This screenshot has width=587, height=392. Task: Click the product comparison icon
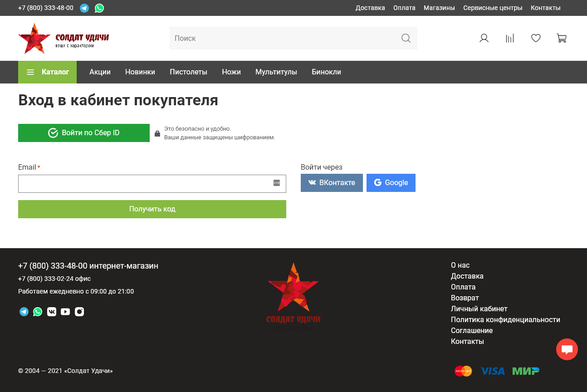[509, 38]
